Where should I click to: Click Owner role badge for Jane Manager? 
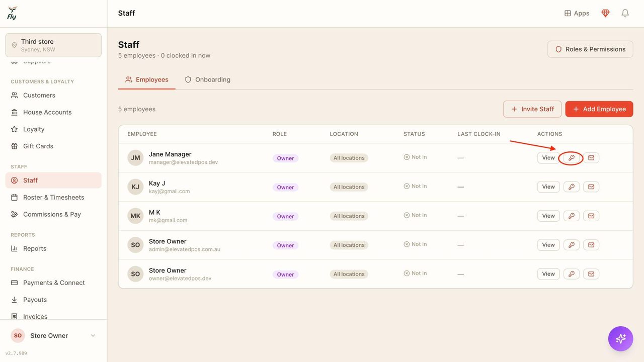point(285,158)
